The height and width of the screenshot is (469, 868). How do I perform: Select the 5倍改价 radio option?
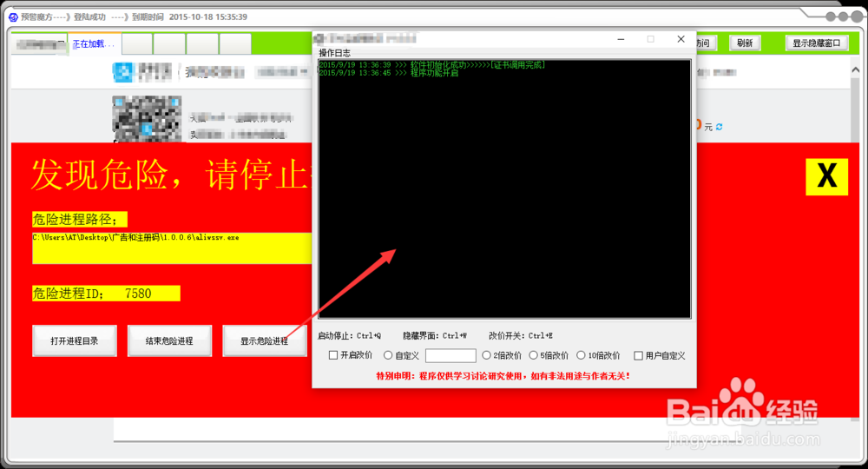coord(533,355)
